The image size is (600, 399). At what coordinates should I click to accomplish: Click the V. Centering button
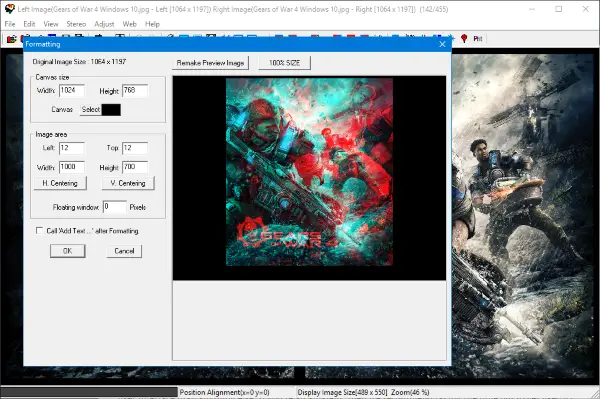click(128, 183)
